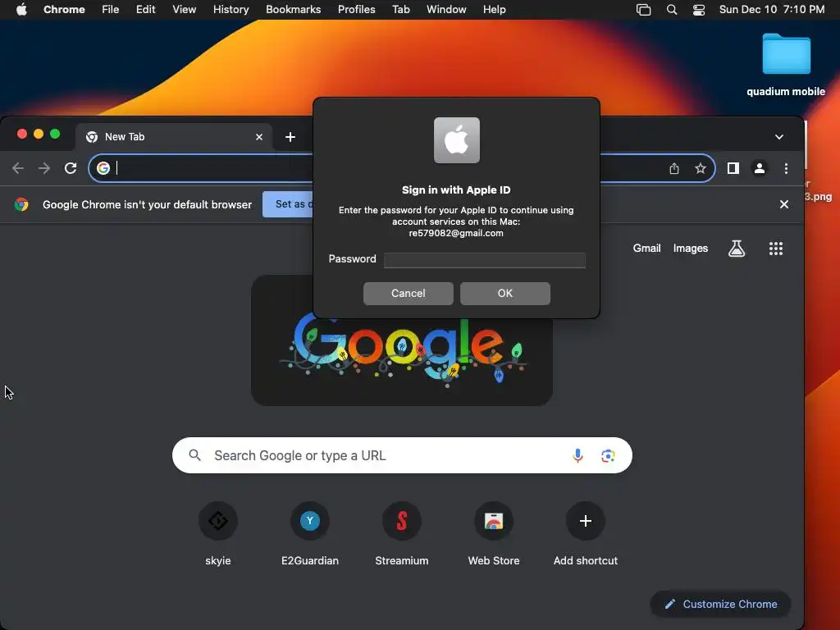Open the Gmail link

(646, 248)
